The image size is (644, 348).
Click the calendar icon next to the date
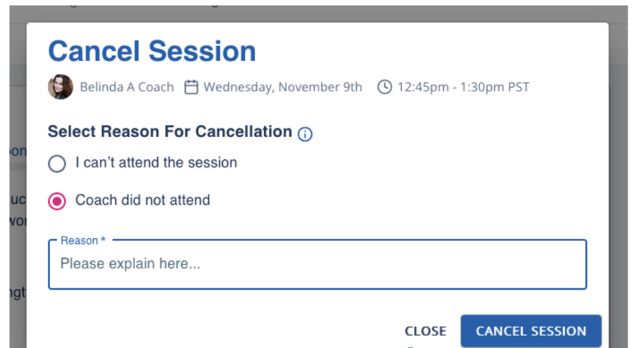coord(191,88)
